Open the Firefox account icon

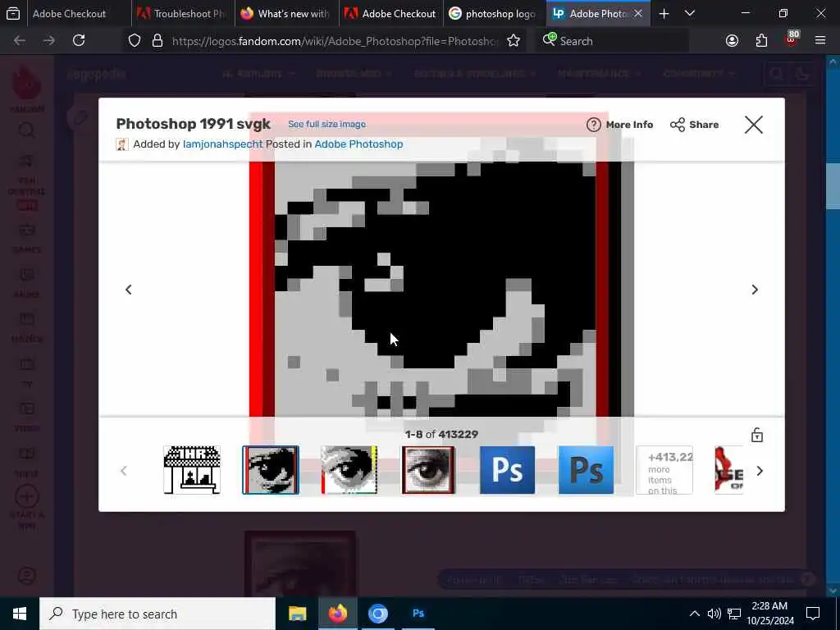(x=732, y=40)
